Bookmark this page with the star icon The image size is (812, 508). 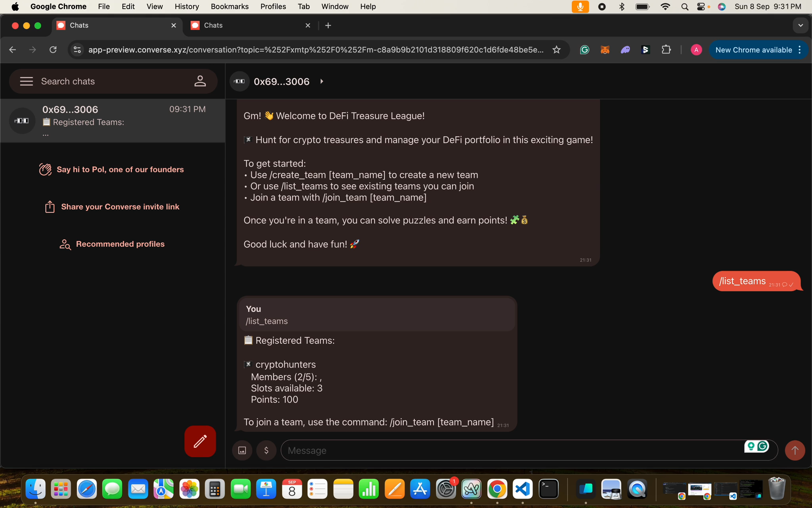pos(557,50)
